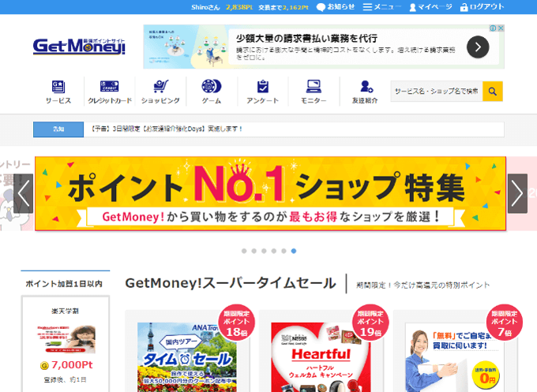Image resolution: width=537 pixels, height=392 pixels.
Task: Click the blue 告知 label
Action: click(x=58, y=129)
